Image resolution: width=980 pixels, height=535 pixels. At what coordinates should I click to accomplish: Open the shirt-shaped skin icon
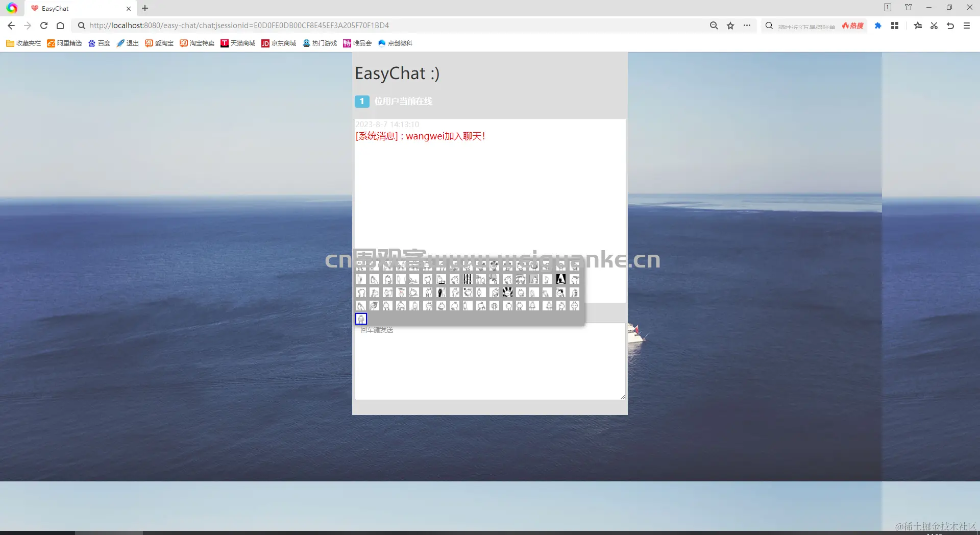pyautogui.click(x=909, y=8)
